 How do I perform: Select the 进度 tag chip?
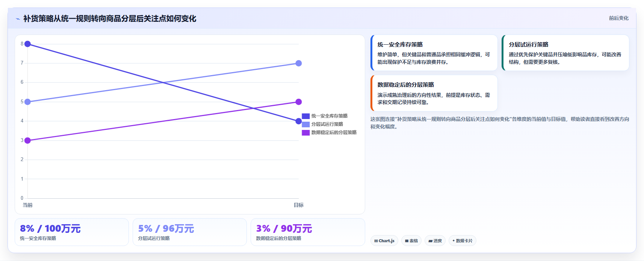[435, 241]
